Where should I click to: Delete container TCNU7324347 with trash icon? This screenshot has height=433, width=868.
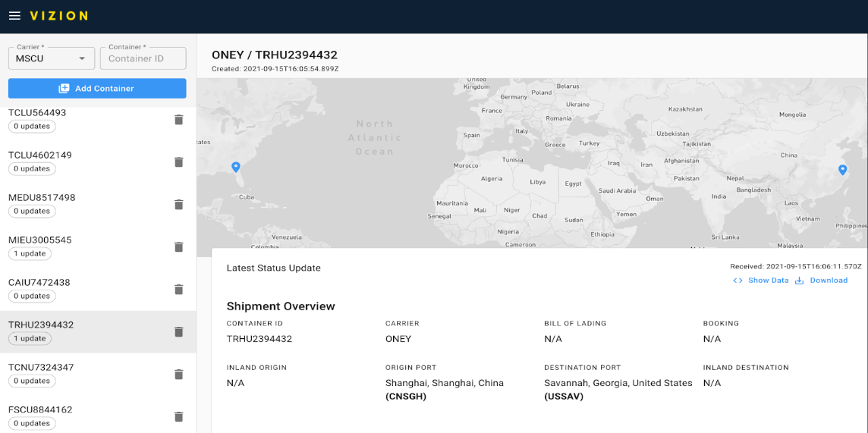click(x=179, y=375)
